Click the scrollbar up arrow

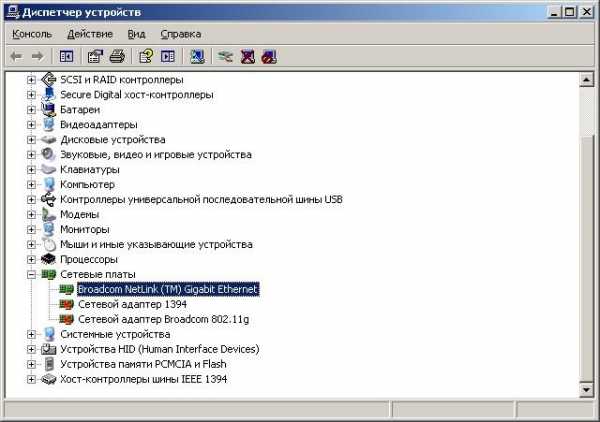click(x=587, y=80)
